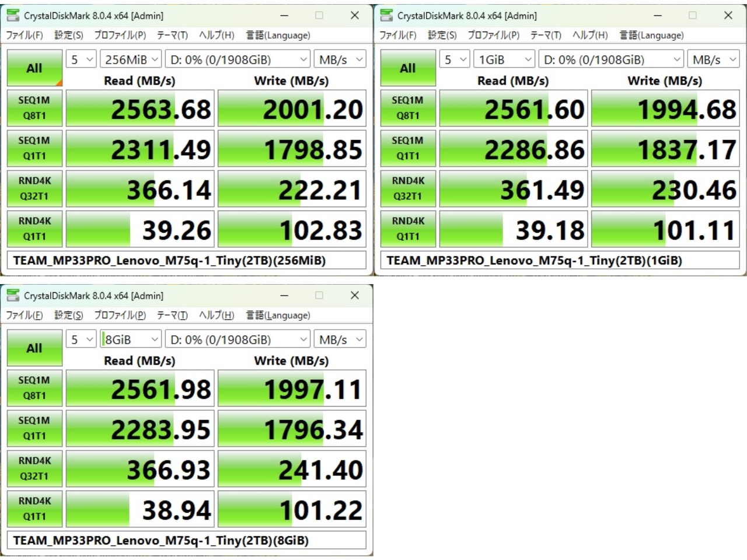Viewport: 747px width, 560px height.
Task: Start SEQ1M Q1T1 test in 256MiB window
Action: 34,148
